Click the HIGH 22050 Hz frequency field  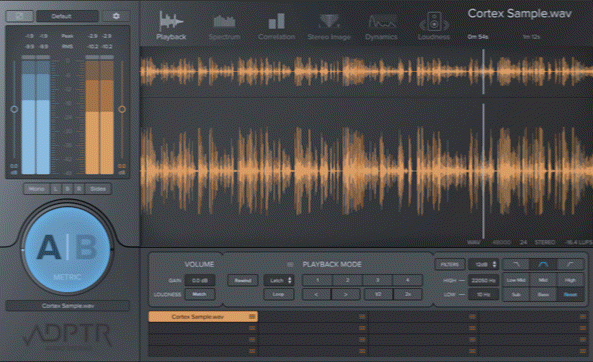[x=483, y=280]
